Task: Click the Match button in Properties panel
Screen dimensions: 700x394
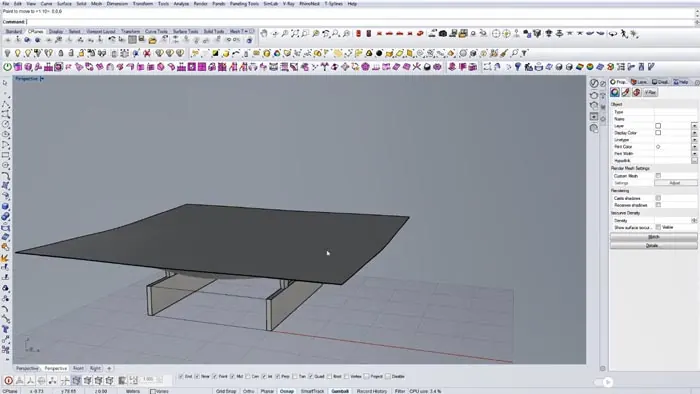Action: point(654,237)
